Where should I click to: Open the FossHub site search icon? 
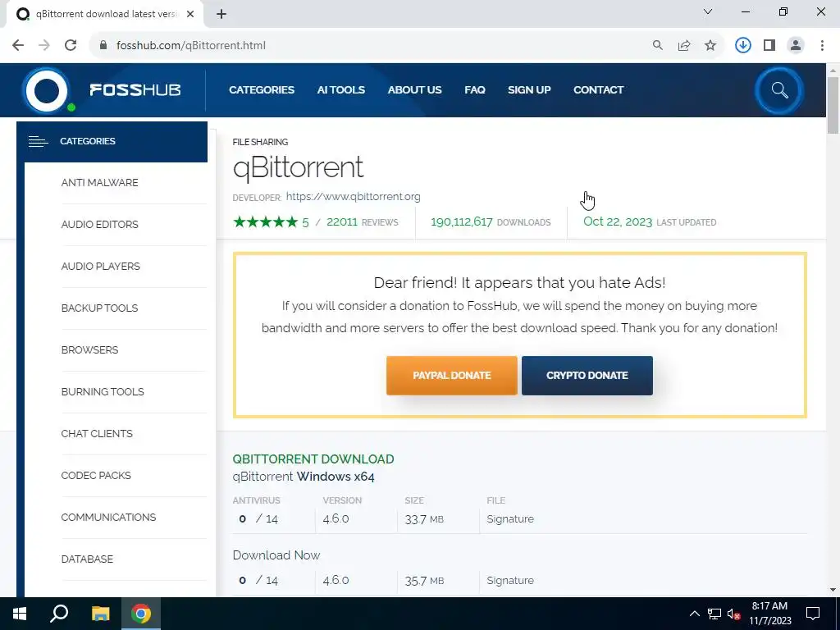(779, 90)
